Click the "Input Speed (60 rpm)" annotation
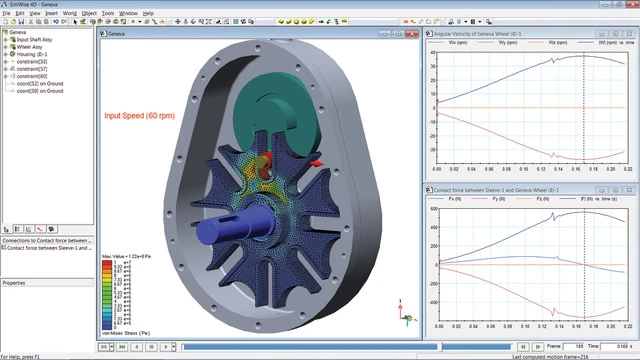The width and height of the screenshot is (640, 360). 140,116
